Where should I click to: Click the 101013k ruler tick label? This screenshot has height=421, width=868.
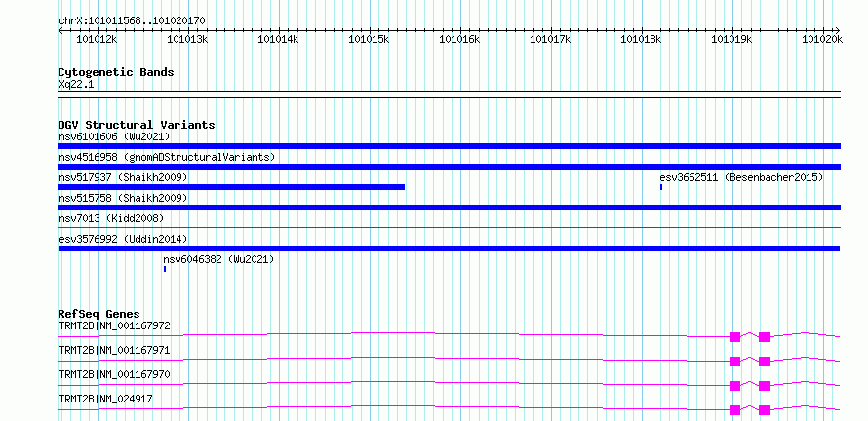point(187,40)
